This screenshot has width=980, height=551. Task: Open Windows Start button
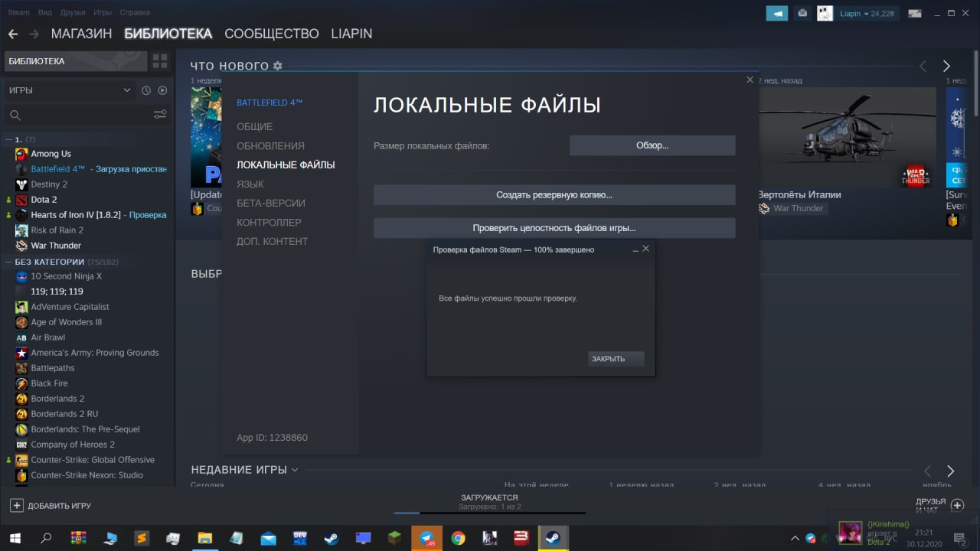point(15,538)
